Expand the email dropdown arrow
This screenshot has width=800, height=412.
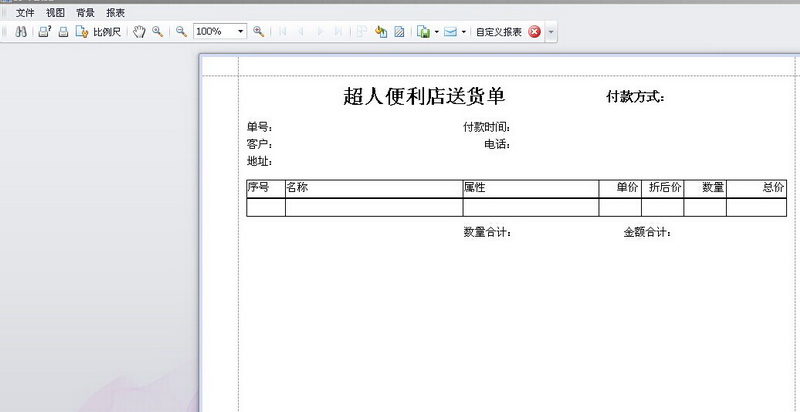pos(463,32)
